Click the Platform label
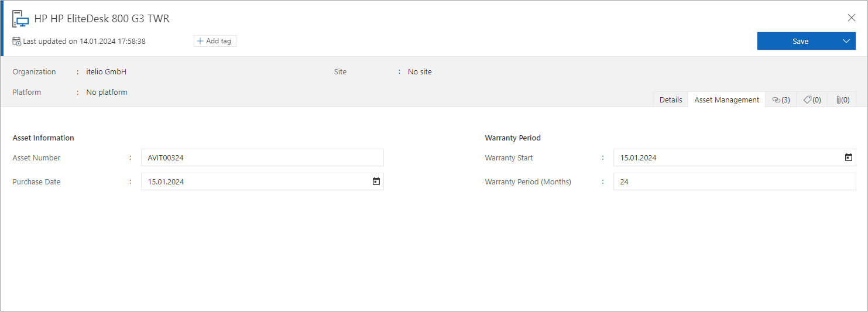The width and height of the screenshot is (868, 312). [27, 92]
